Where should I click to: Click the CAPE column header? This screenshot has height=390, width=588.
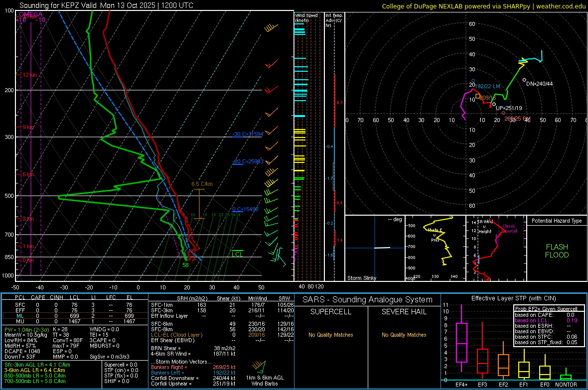click(38, 297)
